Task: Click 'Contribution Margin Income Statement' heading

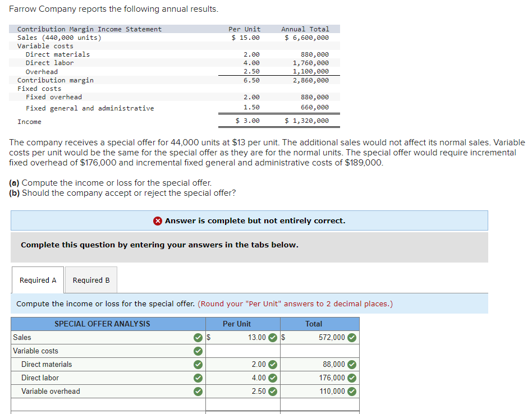Action: pyautogui.click(x=90, y=29)
